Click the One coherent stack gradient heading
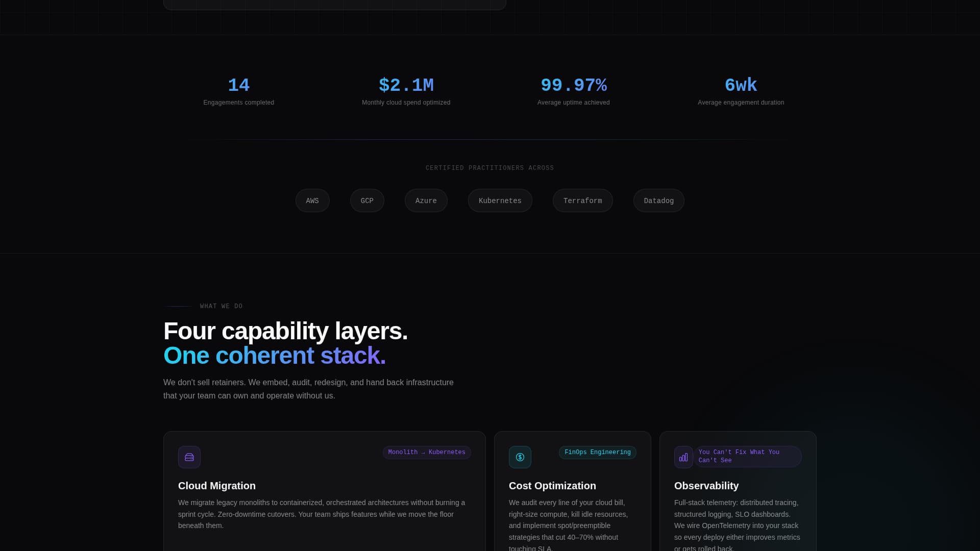Screen dimensions: 980x551 point(275,356)
